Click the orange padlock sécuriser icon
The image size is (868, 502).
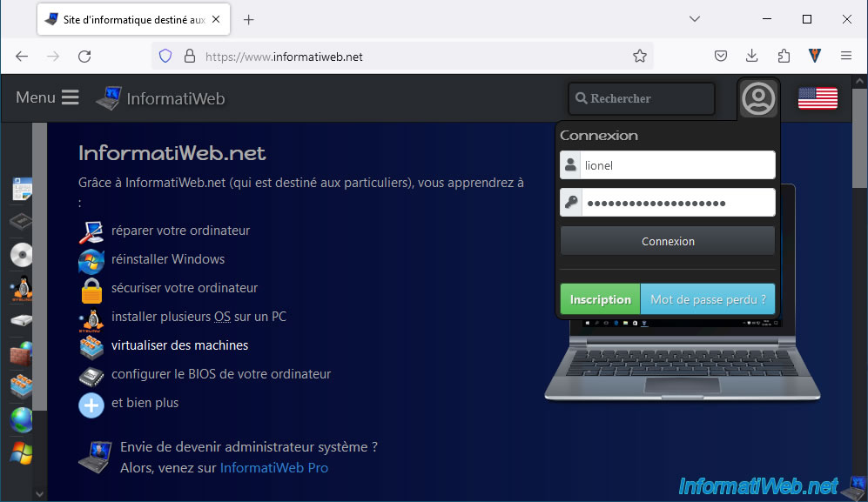pos(91,291)
